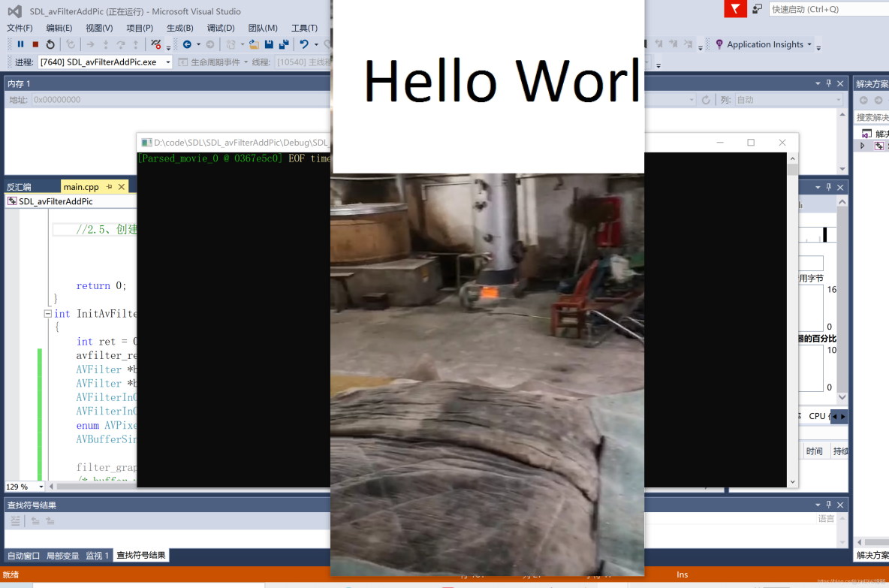The image size is (889, 588).
Task: Navigate backward with the blue arrow
Action: click(187, 44)
